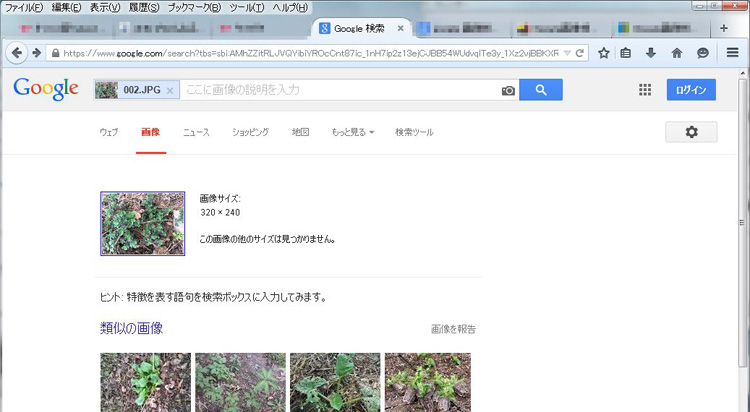Reload the page with the refresh icon

(x=580, y=53)
